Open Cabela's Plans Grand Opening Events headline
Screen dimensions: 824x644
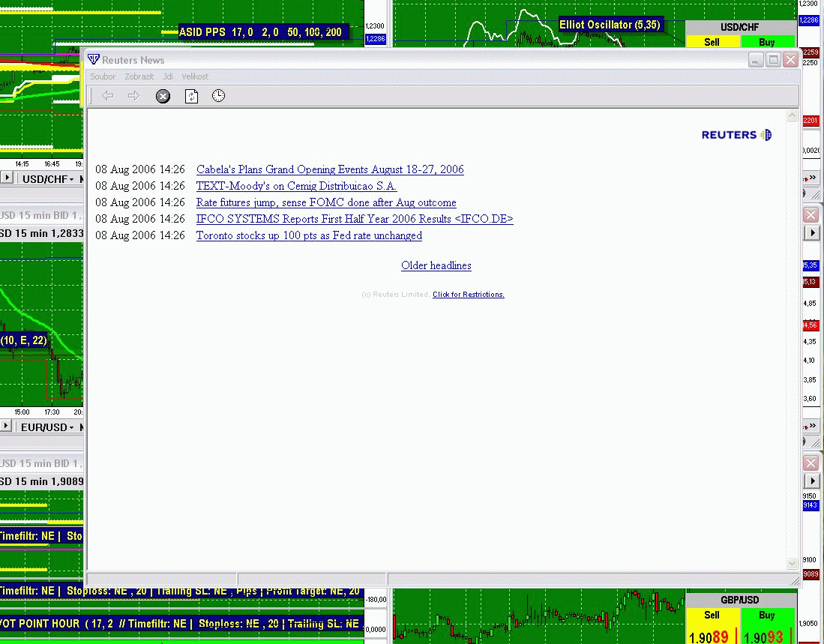pyautogui.click(x=330, y=169)
